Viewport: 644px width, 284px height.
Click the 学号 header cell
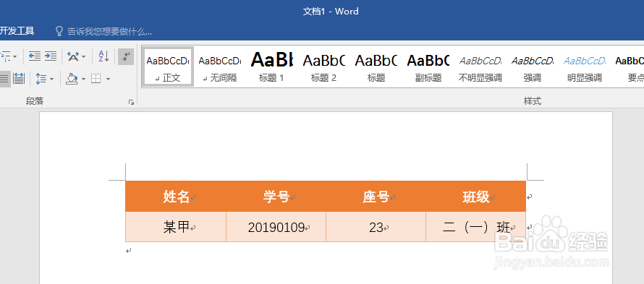click(x=276, y=197)
